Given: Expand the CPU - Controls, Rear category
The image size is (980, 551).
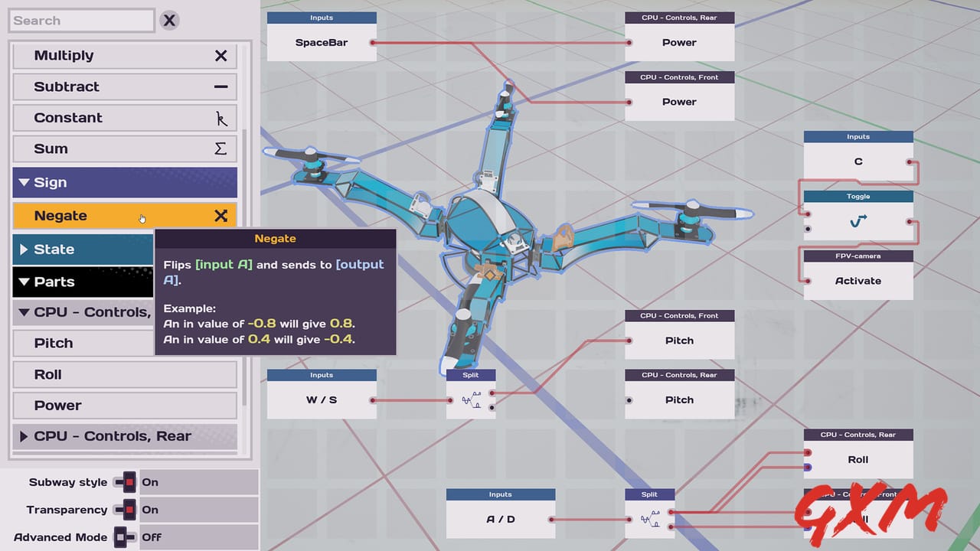Looking at the screenshot, I should 24,436.
